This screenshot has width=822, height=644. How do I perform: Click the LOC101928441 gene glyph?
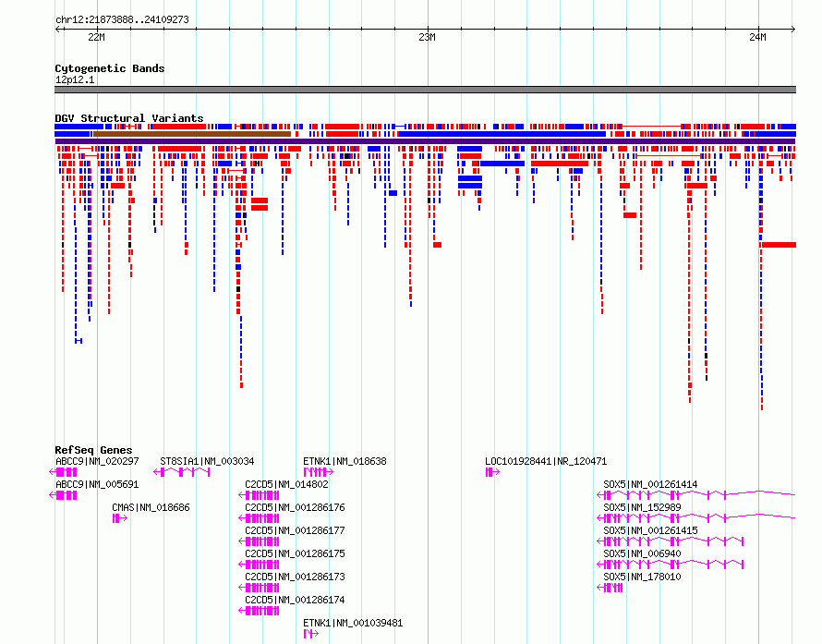(492, 472)
